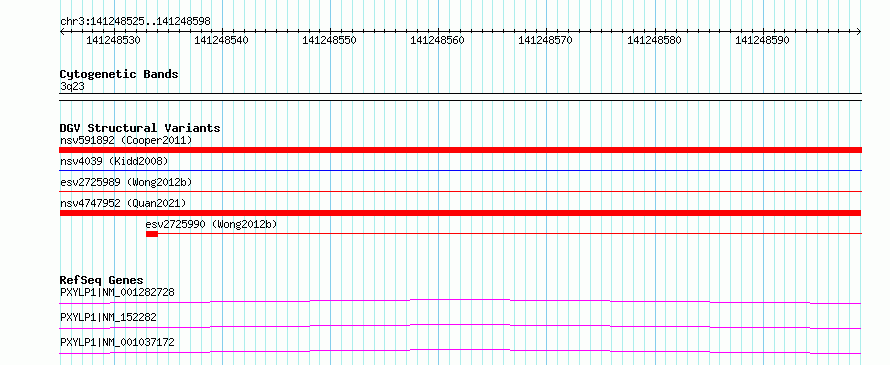This screenshot has width=890, height=365.
Task: Open transcript PXYLP1|NM_001282728
Action: click(117, 292)
